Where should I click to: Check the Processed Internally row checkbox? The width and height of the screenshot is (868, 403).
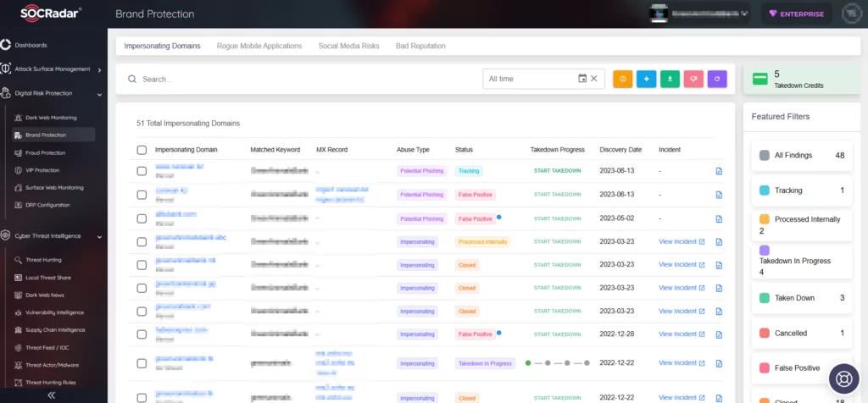tap(142, 242)
